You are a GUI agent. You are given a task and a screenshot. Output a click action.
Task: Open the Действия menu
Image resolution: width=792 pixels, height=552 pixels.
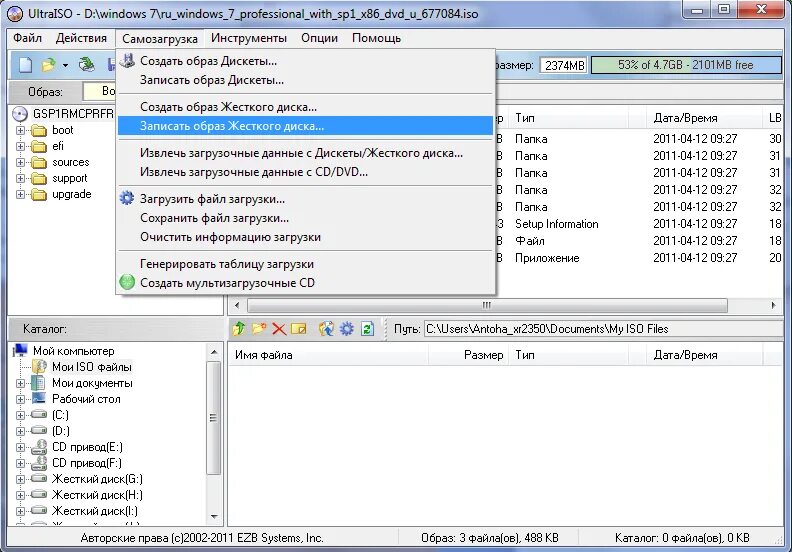point(81,38)
